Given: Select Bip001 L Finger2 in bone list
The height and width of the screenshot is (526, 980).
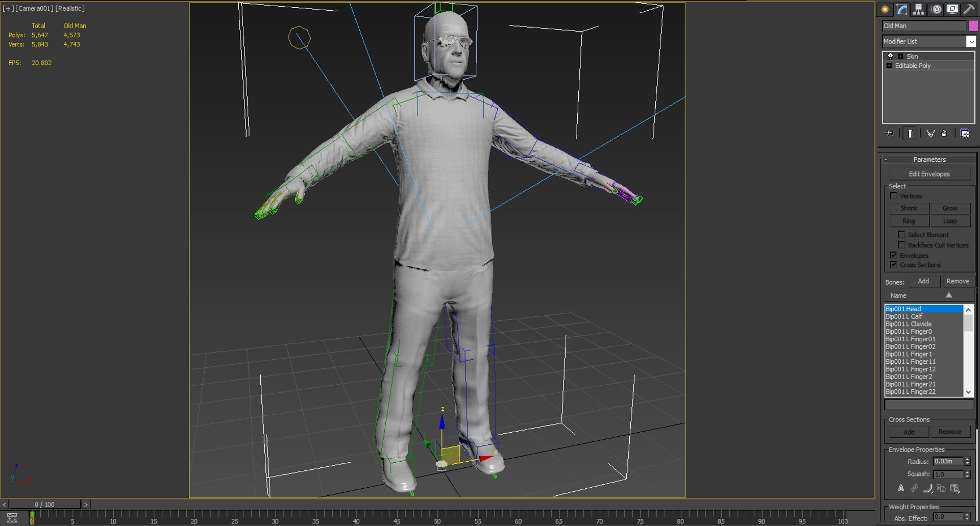Looking at the screenshot, I should click(x=923, y=377).
